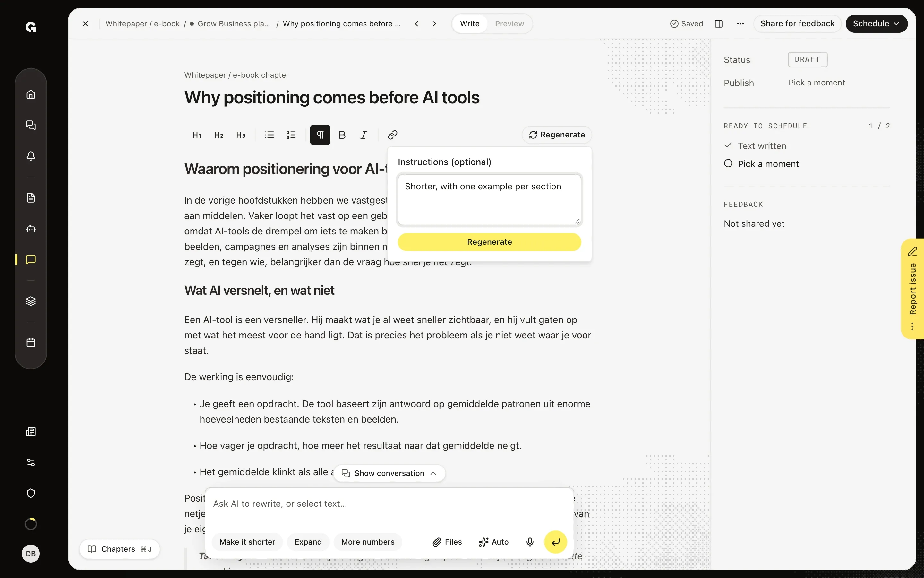Image resolution: width=924 pixels, height=578 pixels.
Task: Focus the Ask AI to rewrite field
Action: (x=389, y=504)
